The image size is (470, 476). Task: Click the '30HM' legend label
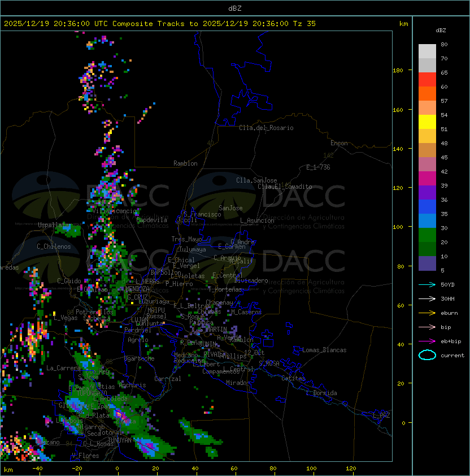(x=447, y=298)
